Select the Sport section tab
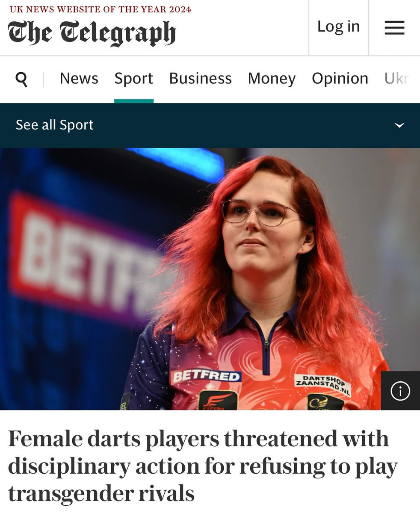420x513 pixels. click(x=134, y=79)
